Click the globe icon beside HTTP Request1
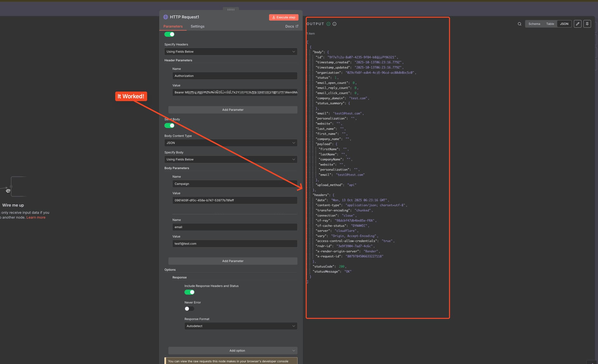 [x=166, y=17]
